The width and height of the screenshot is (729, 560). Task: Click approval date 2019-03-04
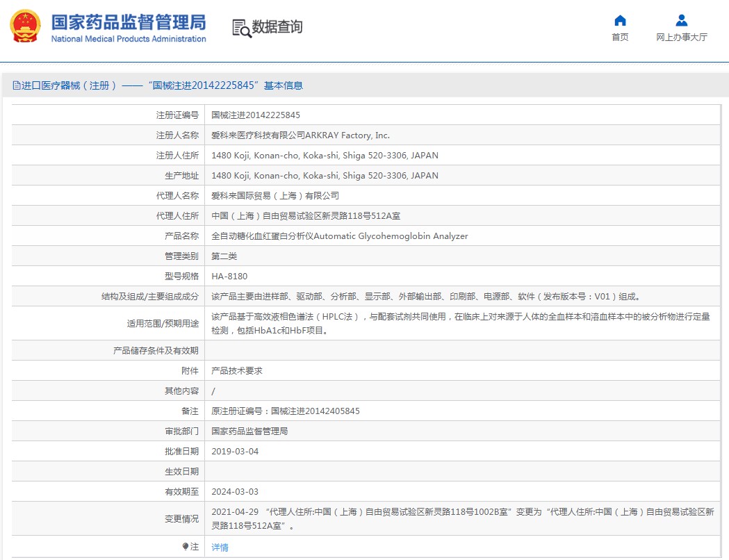[235, 451]
